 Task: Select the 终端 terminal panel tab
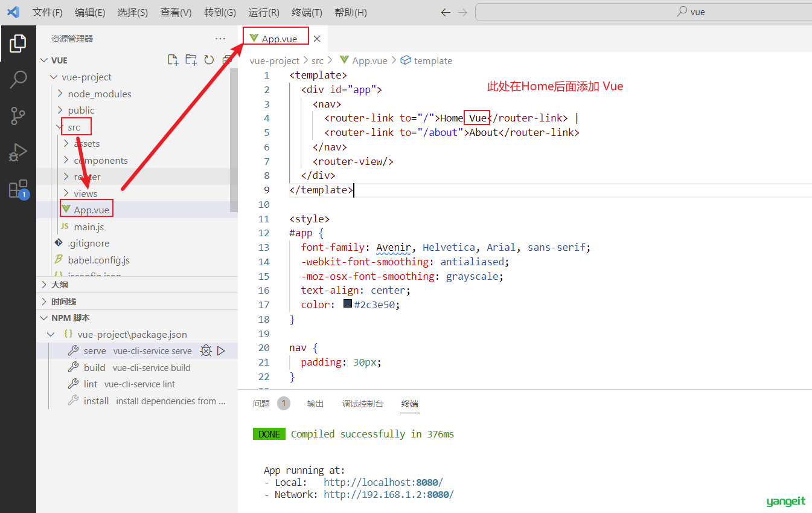click(410, 404)
